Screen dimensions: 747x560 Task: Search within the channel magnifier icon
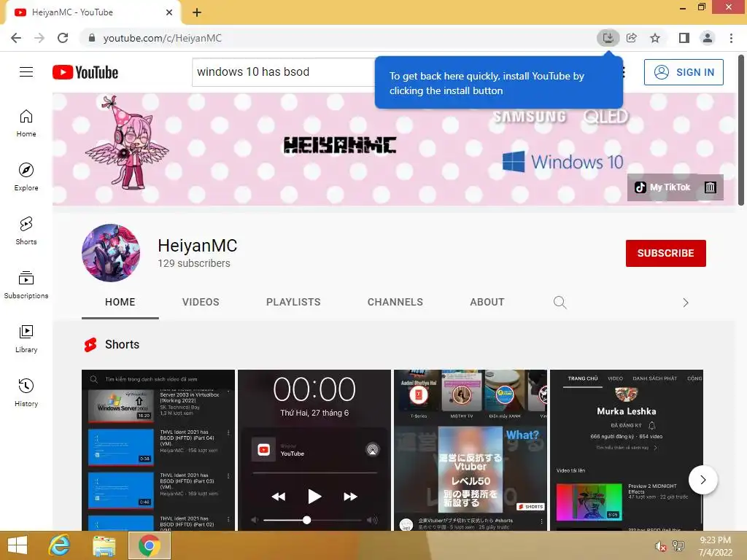coord(560,303)
